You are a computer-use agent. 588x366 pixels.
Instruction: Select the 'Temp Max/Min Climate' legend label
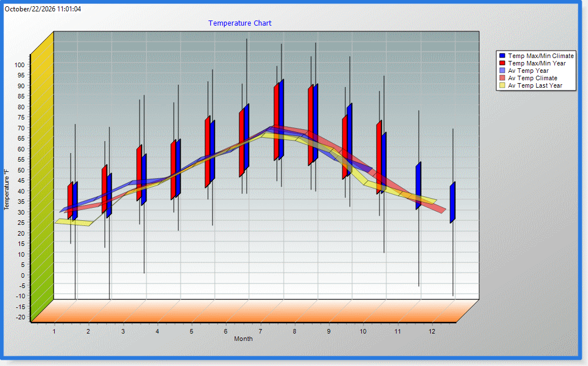point(541,56)
